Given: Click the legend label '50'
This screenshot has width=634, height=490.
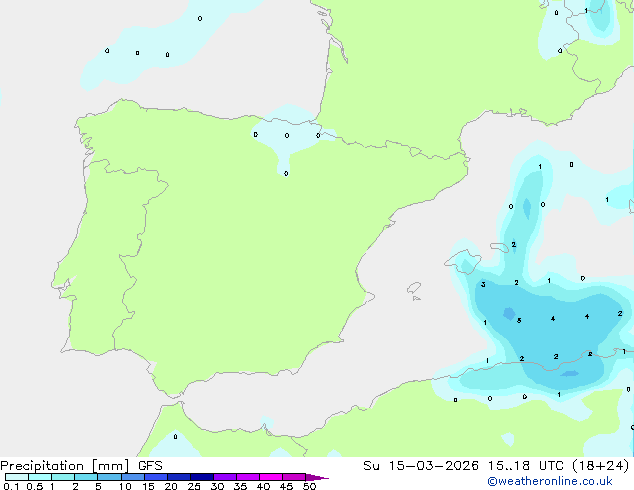Looking at the screenshot, I should 309,486.
